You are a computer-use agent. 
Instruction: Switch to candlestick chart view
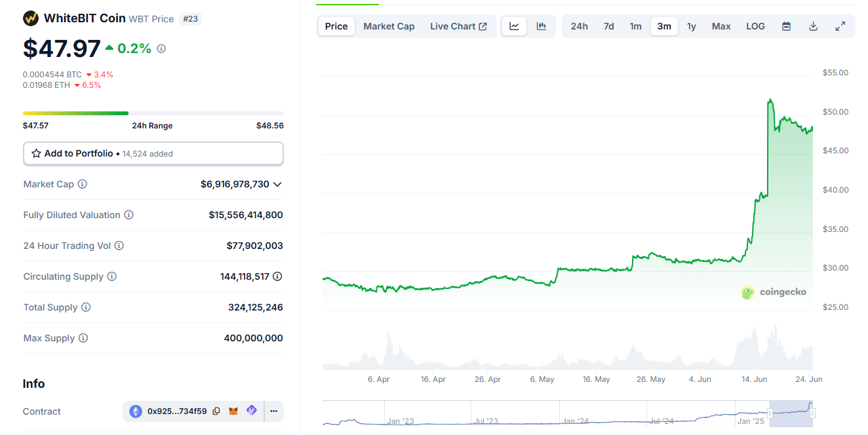point(542,26)
